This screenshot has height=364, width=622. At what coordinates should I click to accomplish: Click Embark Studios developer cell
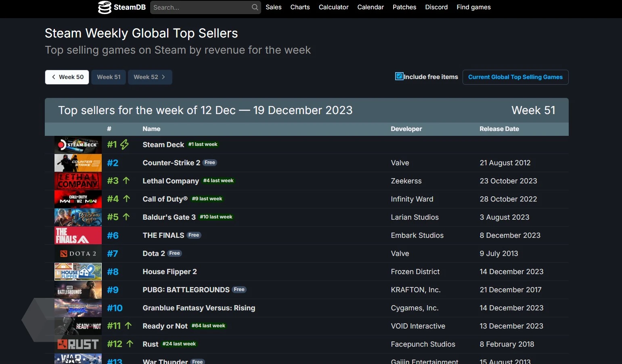(417, 235)
